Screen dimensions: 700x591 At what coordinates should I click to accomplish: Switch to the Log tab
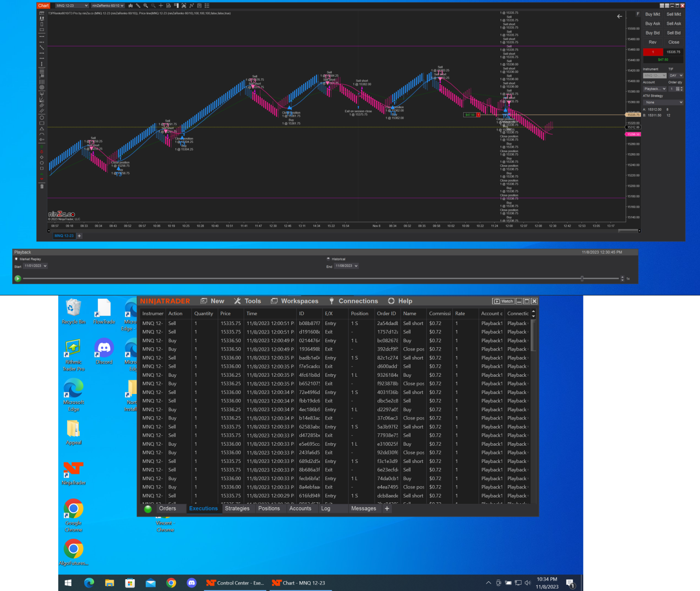click(x=326, y=509)
